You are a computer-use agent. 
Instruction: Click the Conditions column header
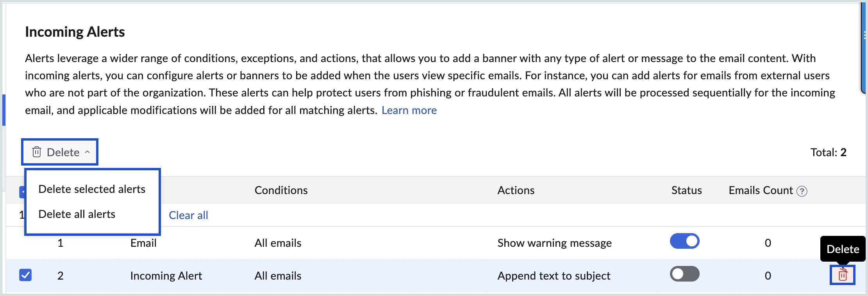(x=281, y=191)
